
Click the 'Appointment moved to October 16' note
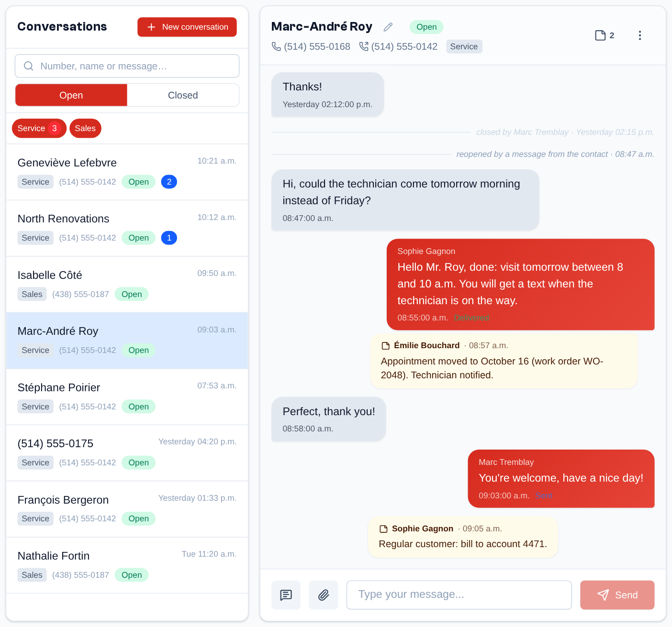[x=504, y=361]
